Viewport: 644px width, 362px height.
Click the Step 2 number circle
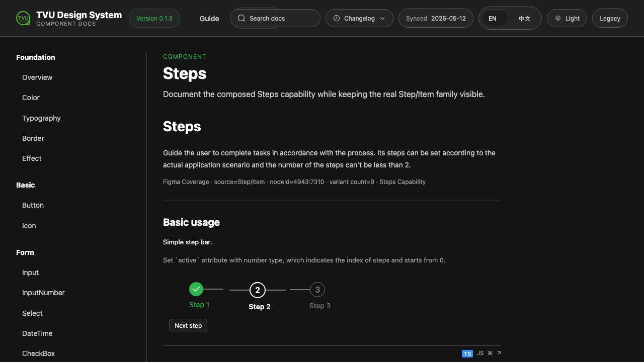click(x=258, y=290)
